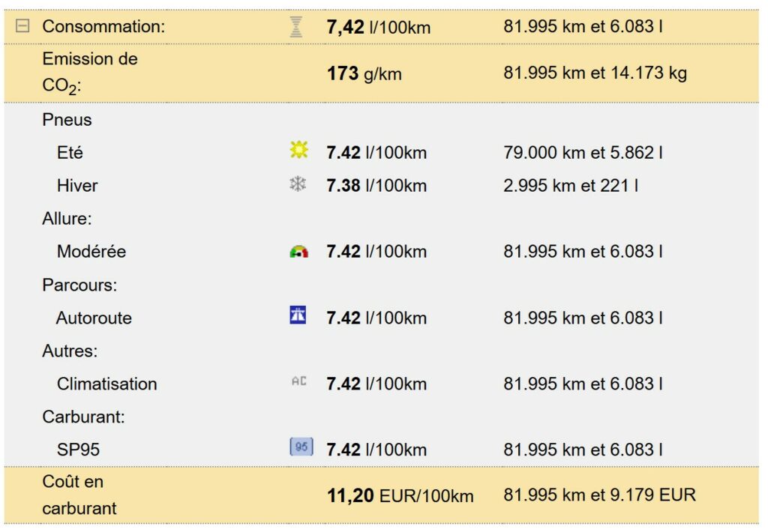This screenshot has height=532, width=768.
Task: Select the Consommation label
Action: [103, 26]
